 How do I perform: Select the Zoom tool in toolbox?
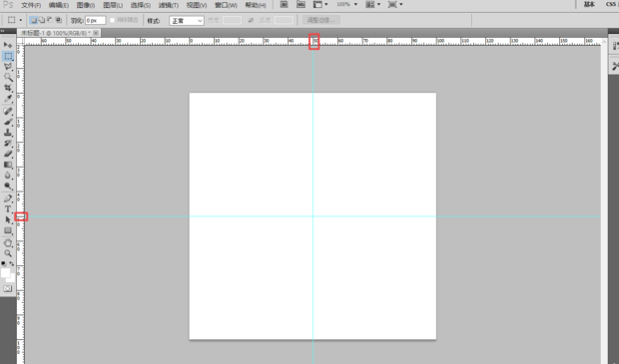tap(8, 253)
